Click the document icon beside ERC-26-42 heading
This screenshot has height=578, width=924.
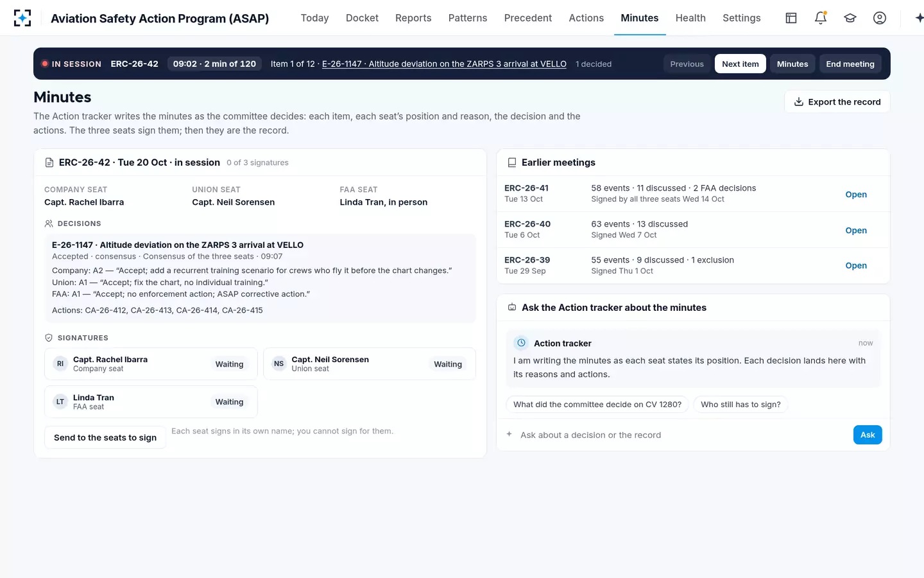point(49,162)
